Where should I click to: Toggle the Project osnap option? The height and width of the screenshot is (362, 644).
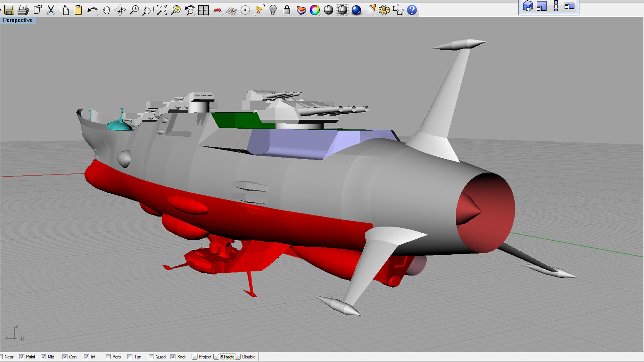[195, 357]
